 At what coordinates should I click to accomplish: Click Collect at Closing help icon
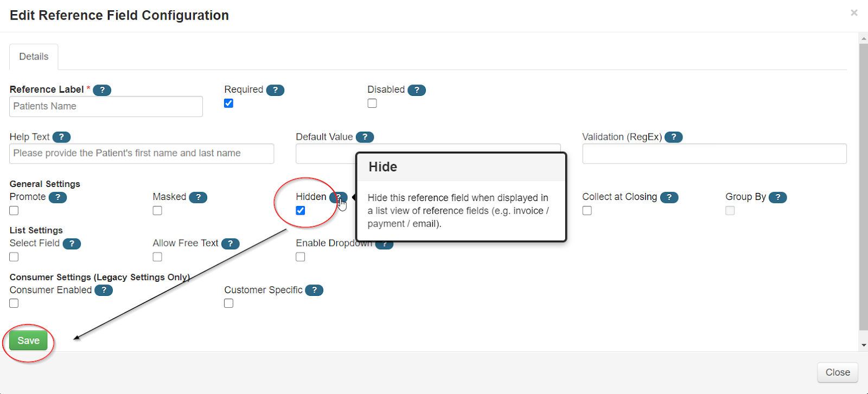tap(669, 197)
